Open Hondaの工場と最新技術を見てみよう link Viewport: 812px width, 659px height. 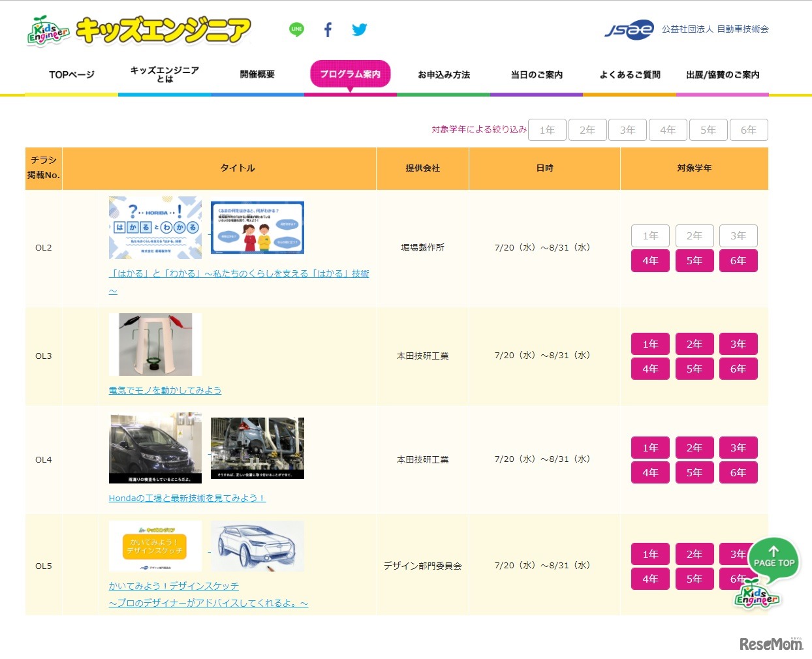[x=187, y=498]
